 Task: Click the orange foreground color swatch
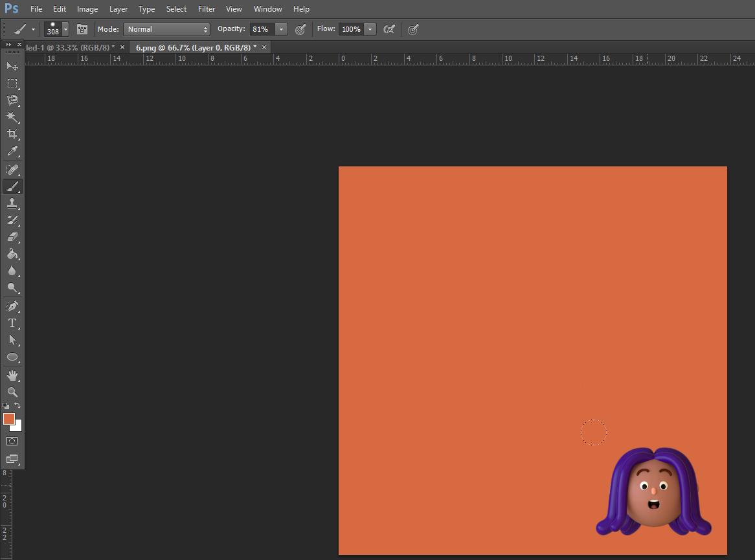pyautogui.click(x=8, y=419)
